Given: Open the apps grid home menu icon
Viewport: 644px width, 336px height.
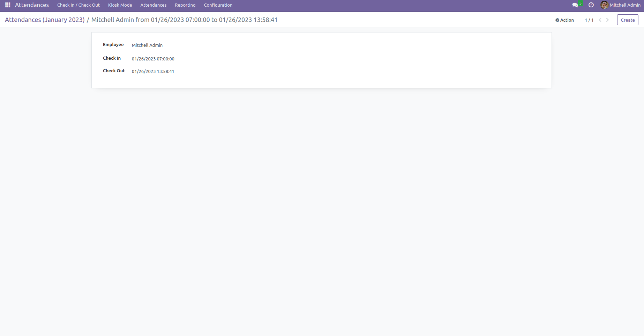Looking at the screenshot, I should [8, 5].
